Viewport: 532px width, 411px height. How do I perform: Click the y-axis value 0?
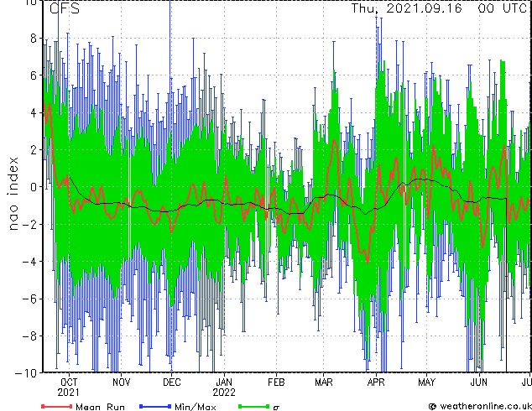(x=34, y=187)
